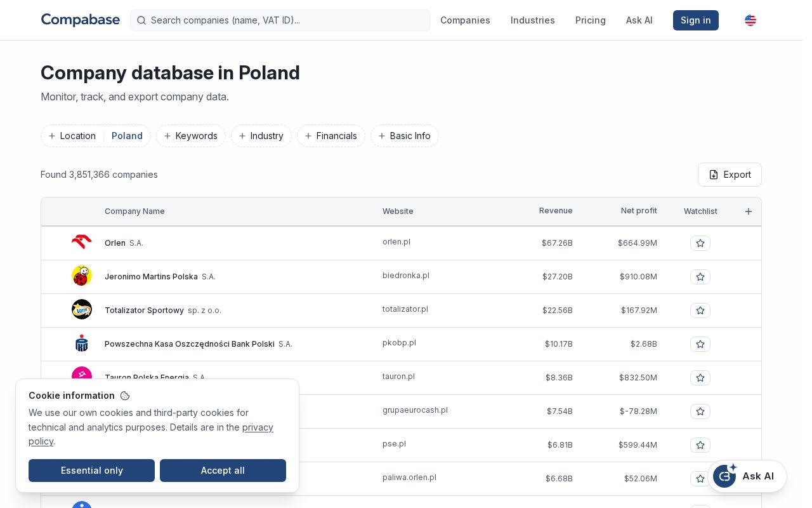This screenshot has height=508, width=812.
Task: Click the PKO Bank Polski logo
Action: [x=82, y=344]
